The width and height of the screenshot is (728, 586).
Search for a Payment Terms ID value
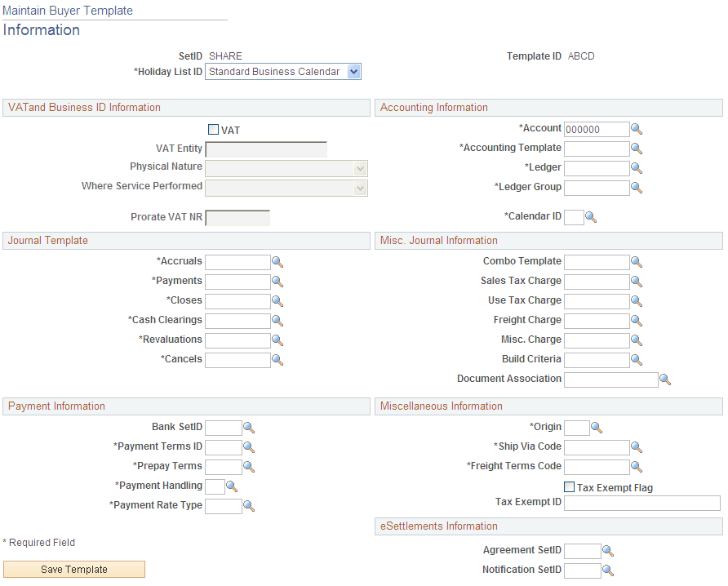coord(249,446)
